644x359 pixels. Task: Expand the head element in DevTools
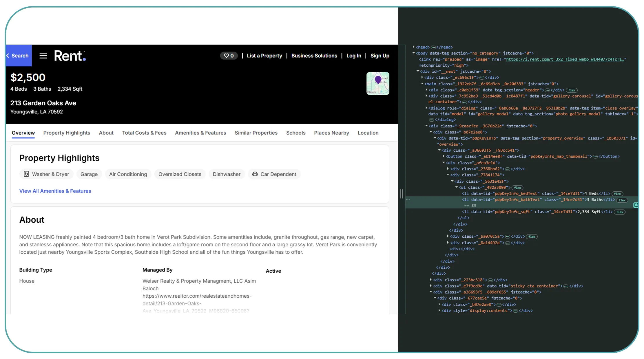point(414,47)
